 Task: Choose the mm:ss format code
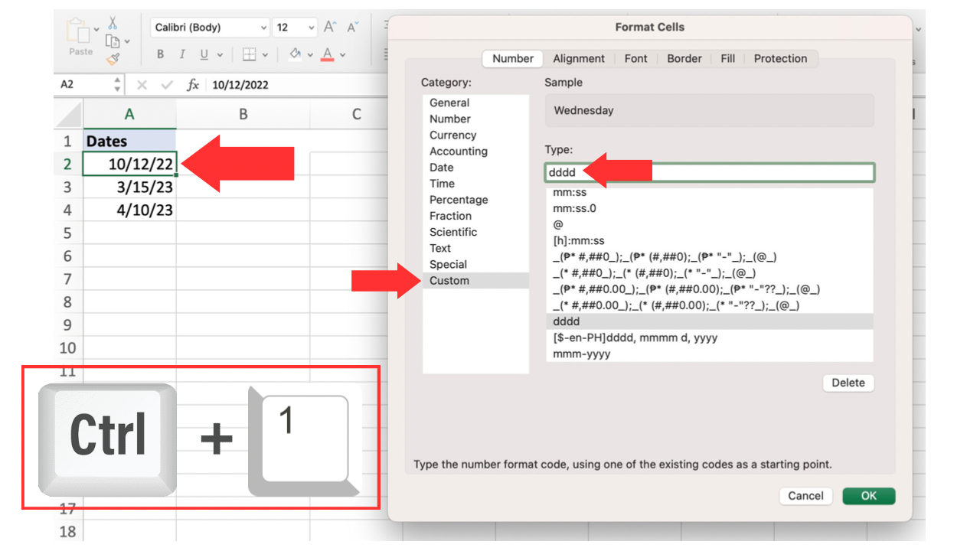(x=709, y=193)
